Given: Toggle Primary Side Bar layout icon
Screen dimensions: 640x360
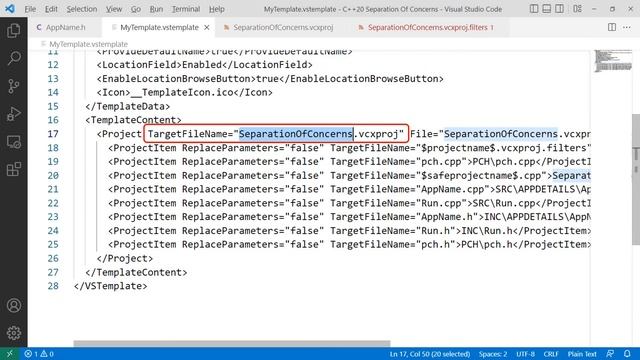Looking at the screenshot, I should (534, 9).
